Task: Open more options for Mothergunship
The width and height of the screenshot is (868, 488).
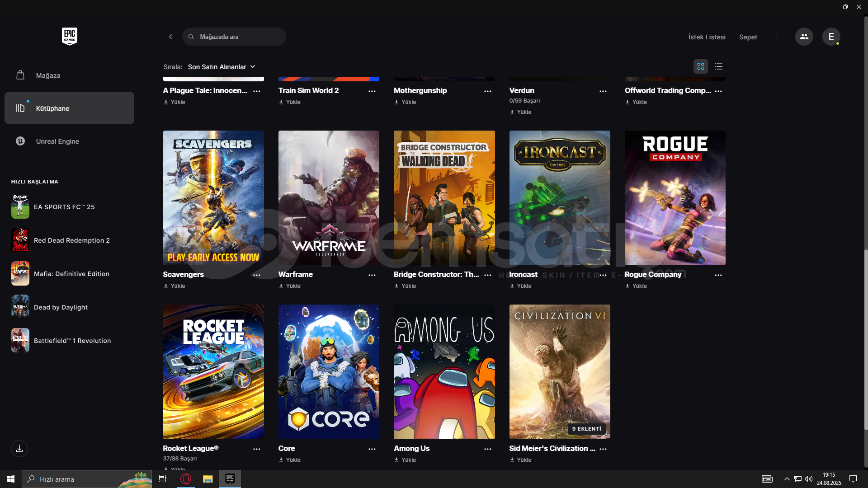Action: [x=488, y=91]
